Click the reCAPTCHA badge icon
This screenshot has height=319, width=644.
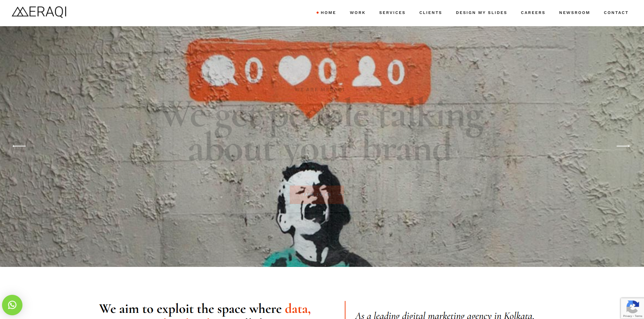[632, 307]
